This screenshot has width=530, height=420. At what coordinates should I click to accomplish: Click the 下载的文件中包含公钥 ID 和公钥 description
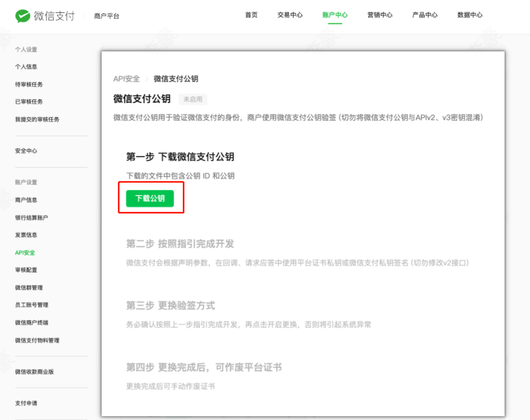180,176
